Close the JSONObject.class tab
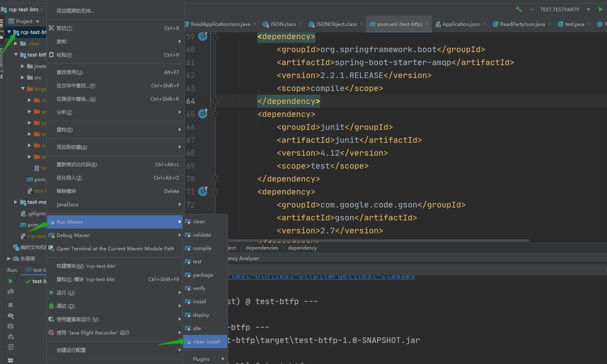Viewport: 607px width, 364px height. 362,24
